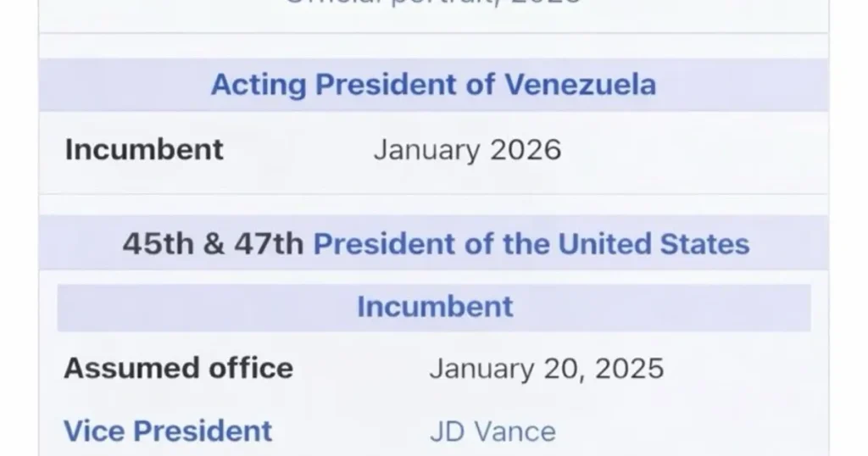Click the "January 20, 2025" date value
868x456 pixels.
(546, 369)
